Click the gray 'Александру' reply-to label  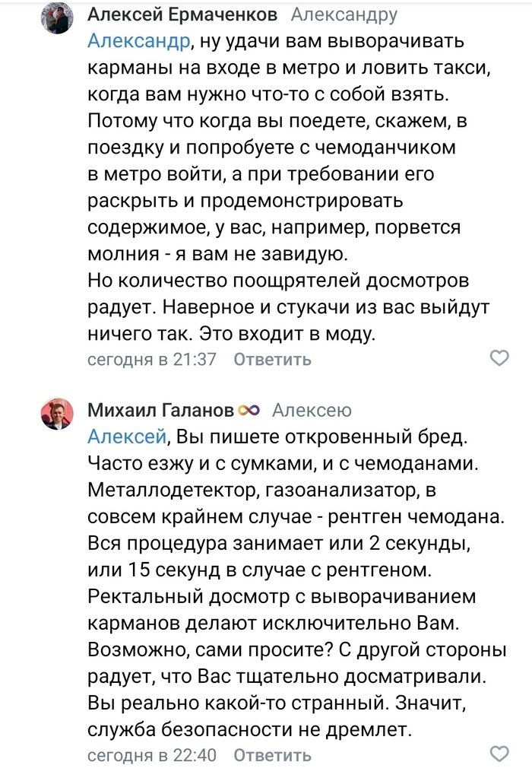point(344,14)
